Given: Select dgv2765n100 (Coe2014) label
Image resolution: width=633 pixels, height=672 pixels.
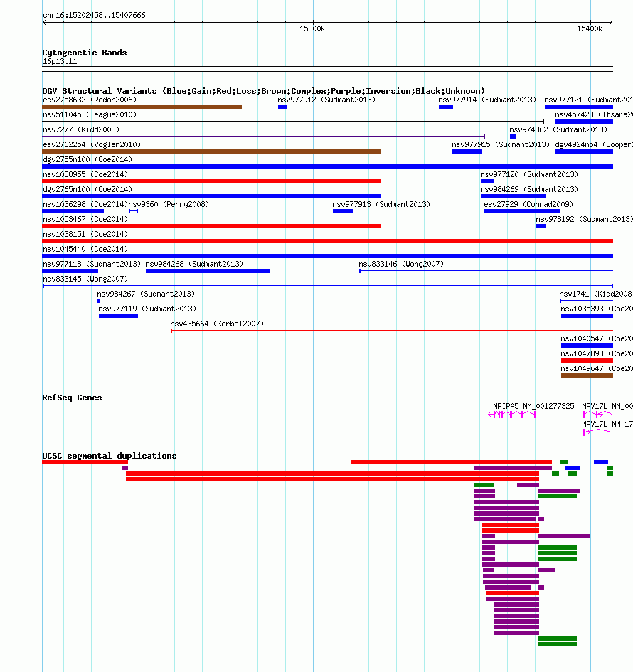Looking at the screenshot, I should tap(87, 189).
